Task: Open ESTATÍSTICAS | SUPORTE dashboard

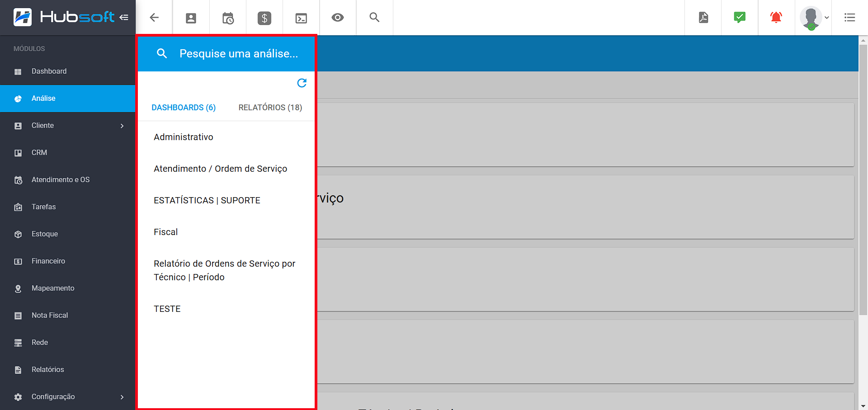Action: [226, 200]
